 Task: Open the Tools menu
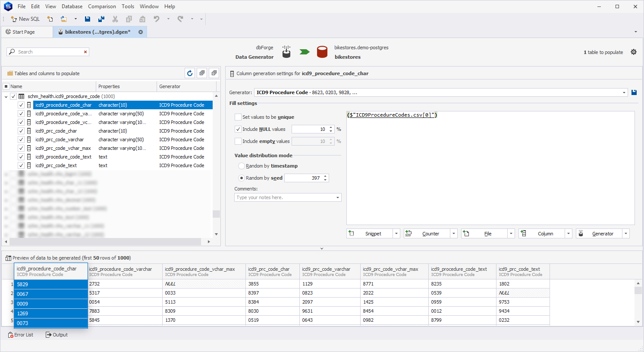tap(128, 6)
